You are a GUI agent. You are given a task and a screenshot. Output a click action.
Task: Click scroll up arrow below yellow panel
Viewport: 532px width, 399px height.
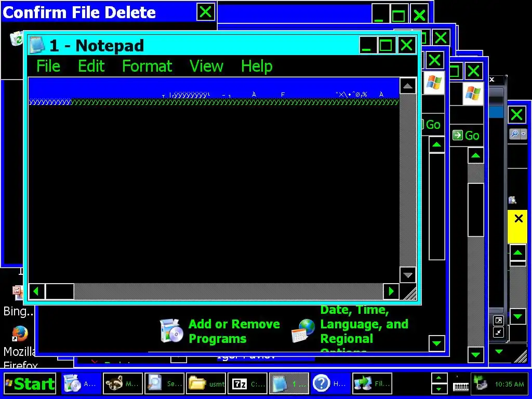518,252
